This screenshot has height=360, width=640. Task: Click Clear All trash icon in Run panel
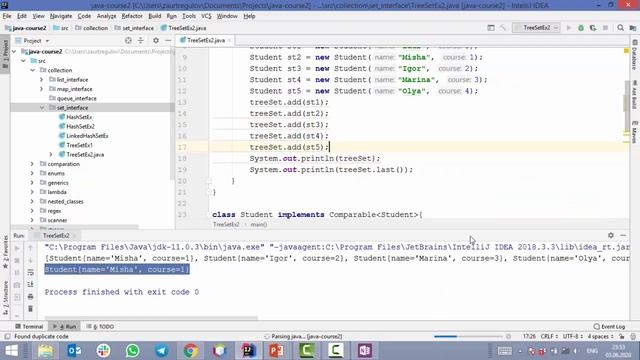pos(30,309)
